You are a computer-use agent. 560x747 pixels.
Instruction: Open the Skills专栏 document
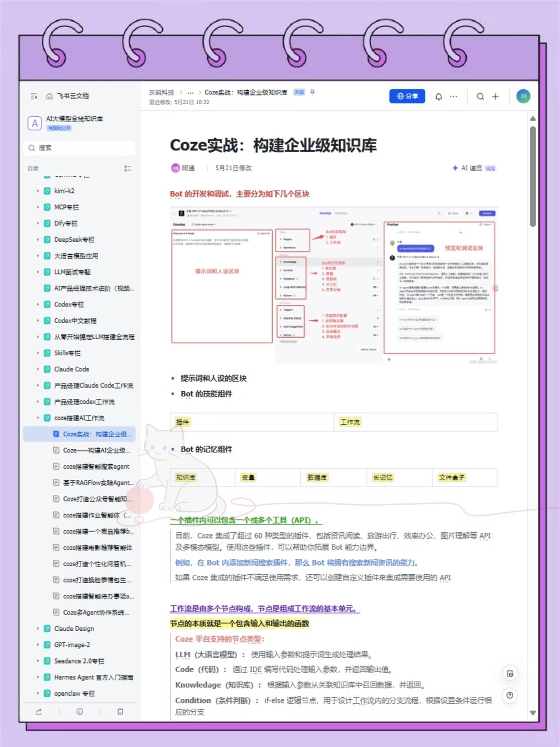tap(67, 353)
